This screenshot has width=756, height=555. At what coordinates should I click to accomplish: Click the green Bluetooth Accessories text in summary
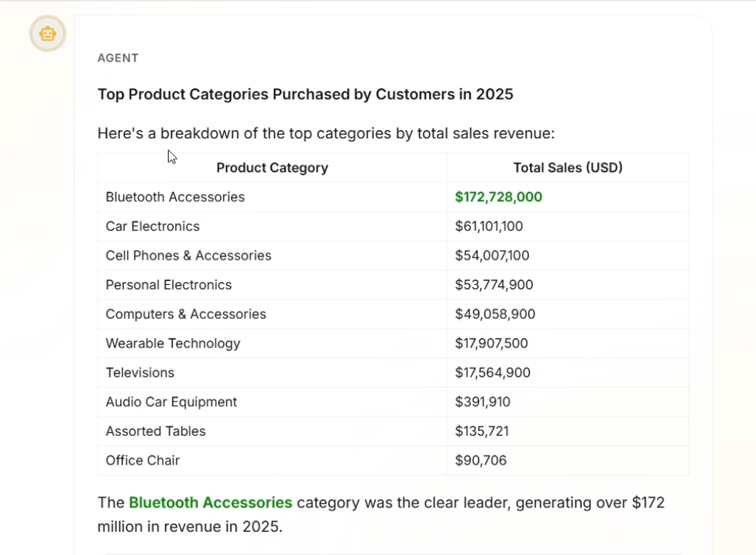pyautogui.click(x=211, y=502)
